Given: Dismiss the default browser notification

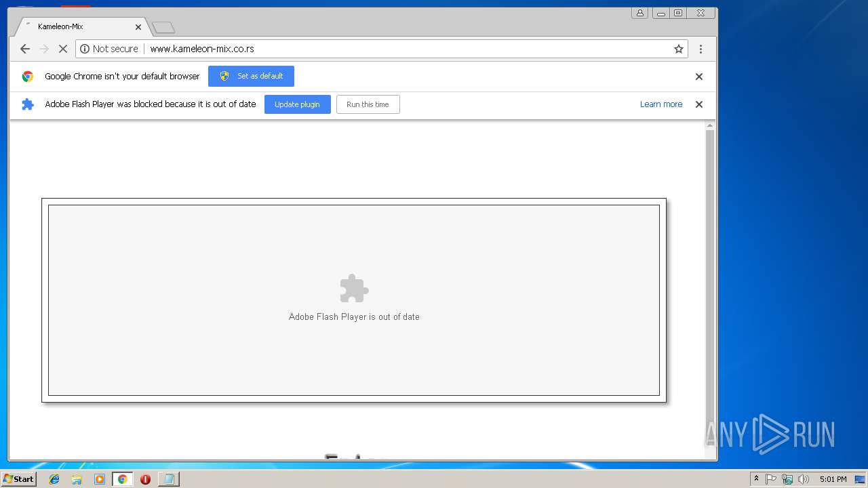Looking at the screenshot, I should click(699, 77).
